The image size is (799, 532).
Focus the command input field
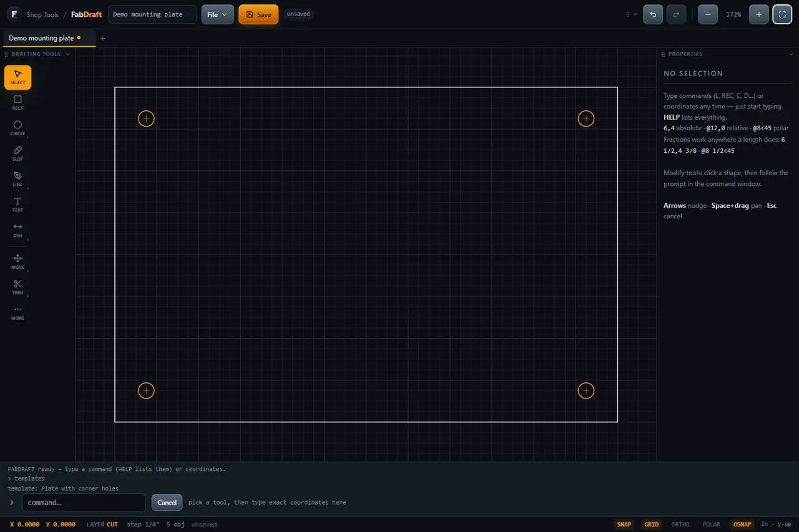(x=84, y=503)
